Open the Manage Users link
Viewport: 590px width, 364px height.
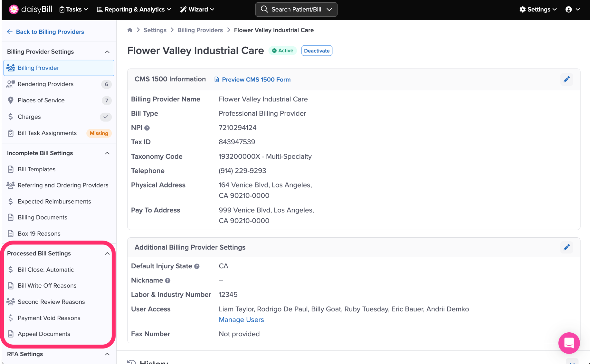[241, 320]
